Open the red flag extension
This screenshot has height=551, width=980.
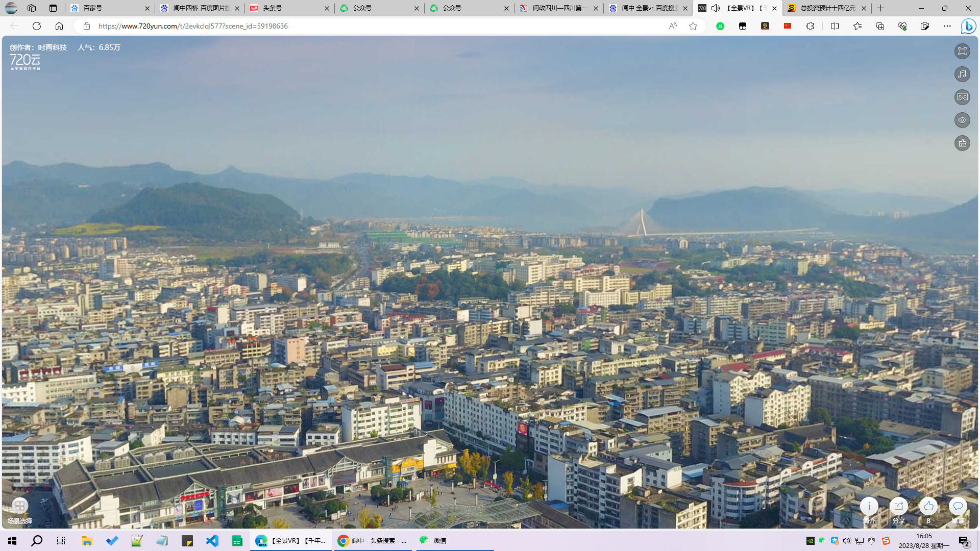(788, 26)
